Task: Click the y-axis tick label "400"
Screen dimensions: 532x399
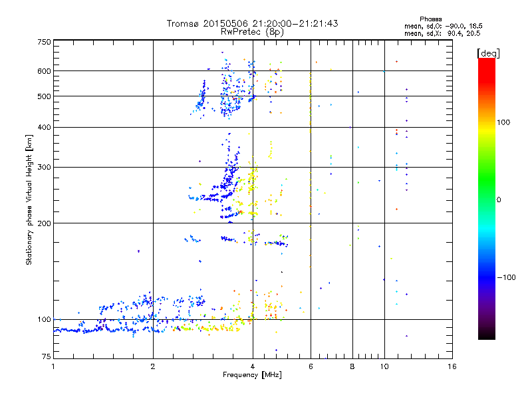Action: 45,127
